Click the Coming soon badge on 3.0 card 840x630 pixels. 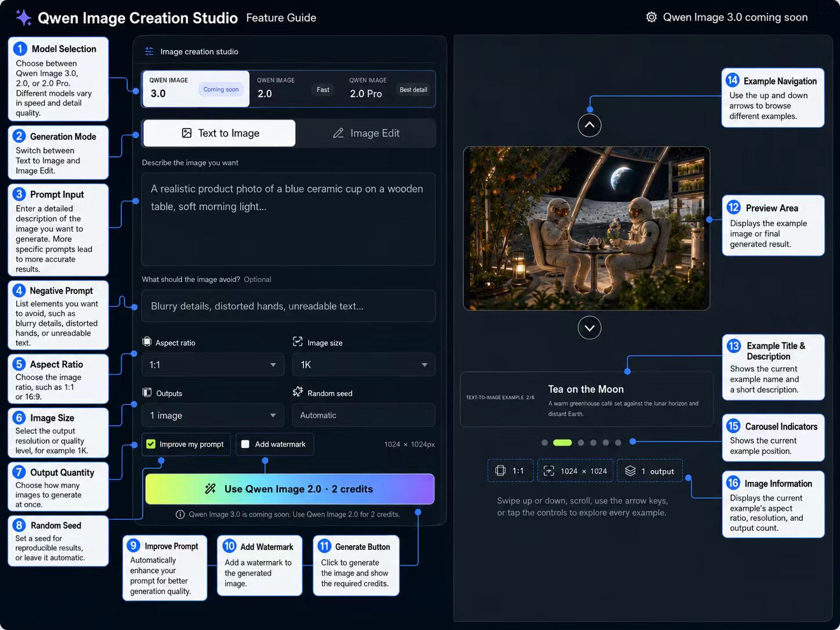[220, 89]
